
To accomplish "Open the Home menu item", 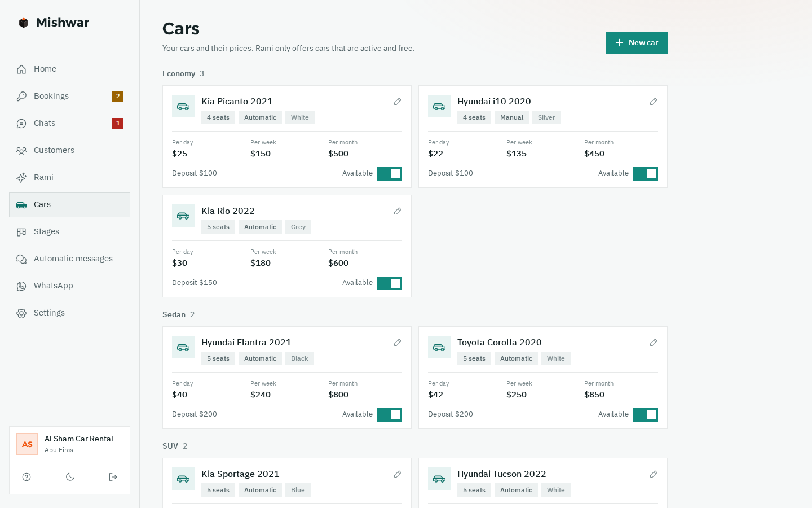I will click(69, 69).
